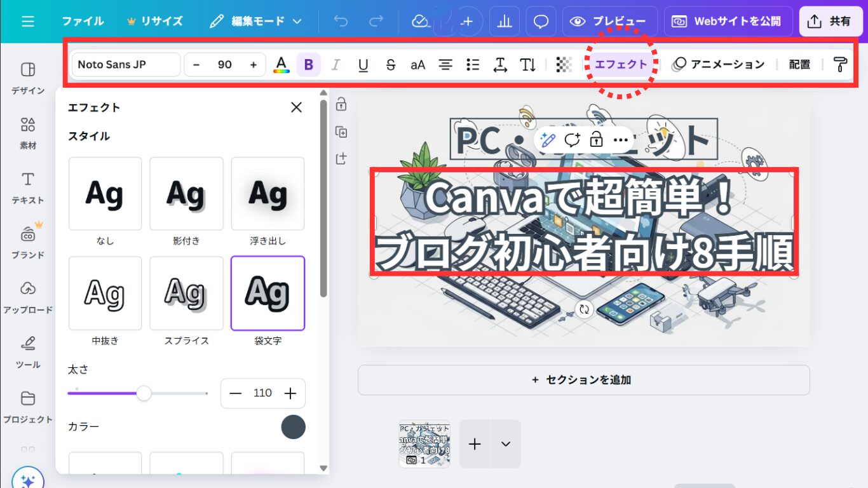This screenshot has height=488, width=868.
Task: Click the Webサイトを公開 button
Action: coord(728,22)
